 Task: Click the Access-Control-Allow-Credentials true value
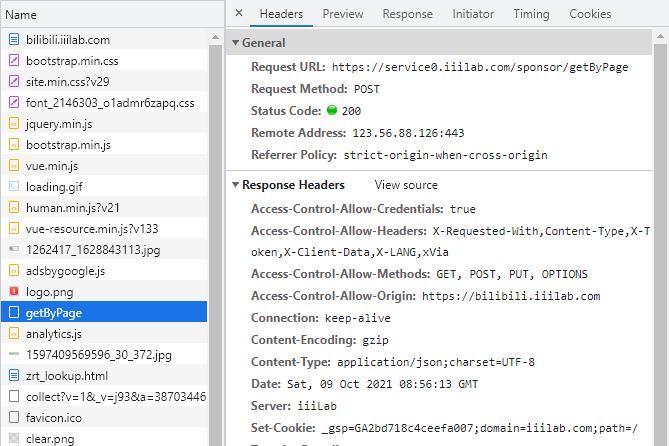point(462,209)
